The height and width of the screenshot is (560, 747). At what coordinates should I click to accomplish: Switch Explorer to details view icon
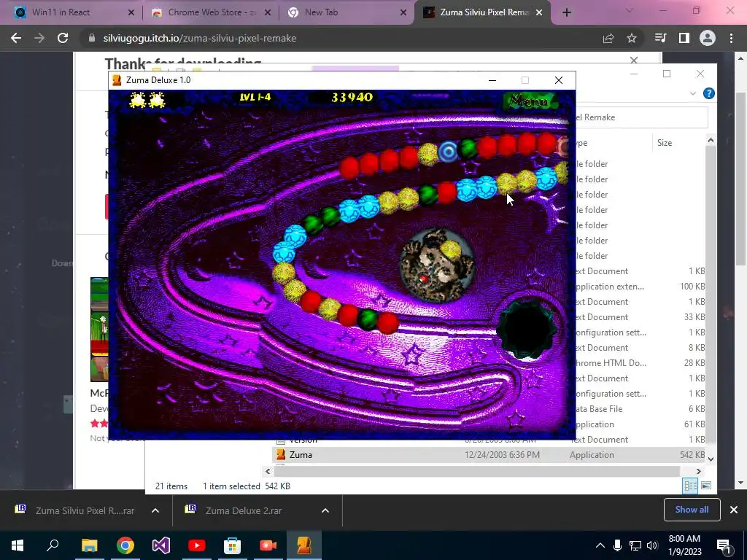690,486
